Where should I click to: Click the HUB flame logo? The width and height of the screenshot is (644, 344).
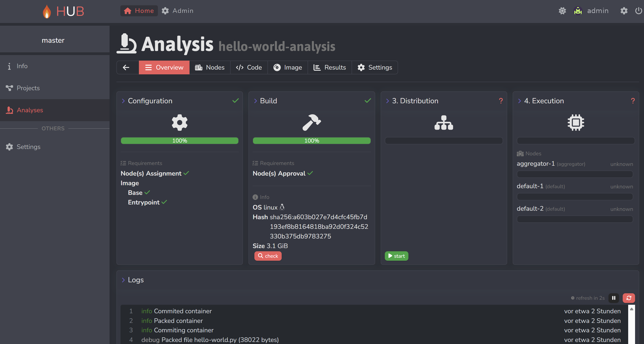(x=63, y=11)
